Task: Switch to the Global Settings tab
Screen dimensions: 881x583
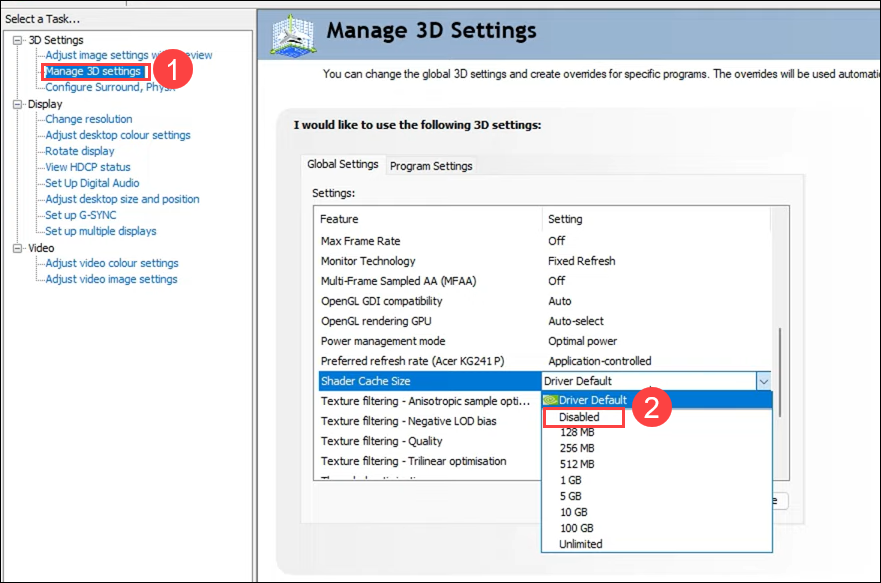Action: pos(343,165)
